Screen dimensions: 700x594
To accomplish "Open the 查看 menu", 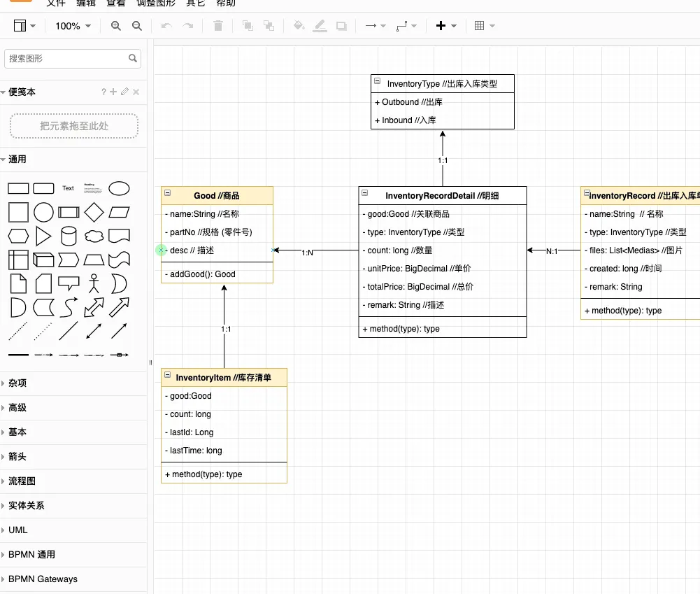I will (x=115, y=3).
